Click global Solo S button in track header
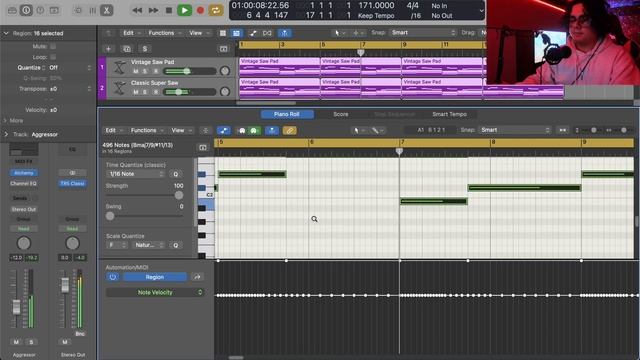 [x=144, y=49]
